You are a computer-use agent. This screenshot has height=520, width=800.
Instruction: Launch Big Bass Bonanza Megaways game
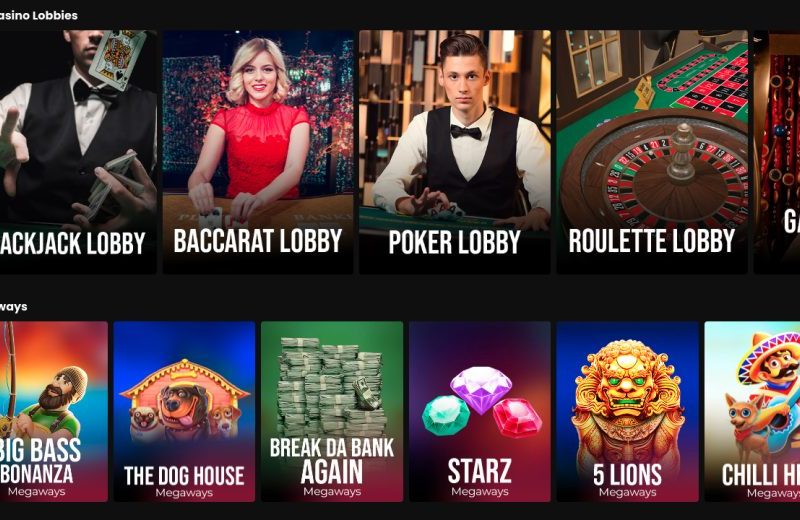coord(54,411)
